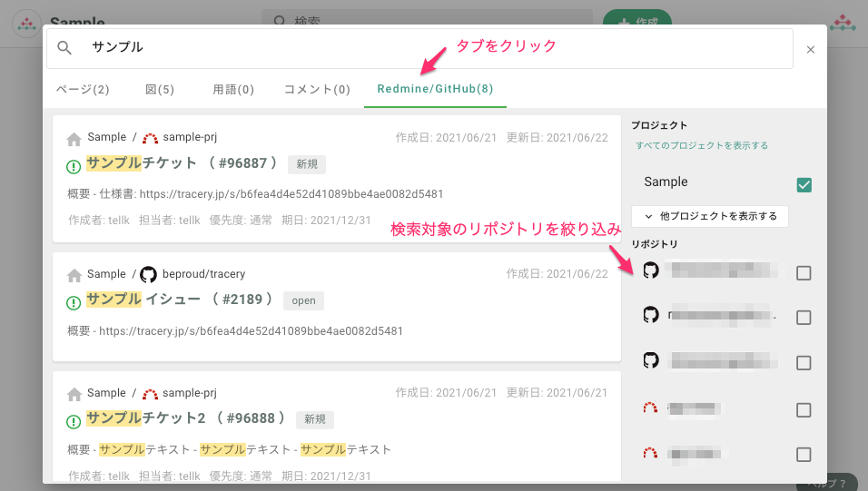Uncheck the Sample project checkbox

tap(804, 184)
